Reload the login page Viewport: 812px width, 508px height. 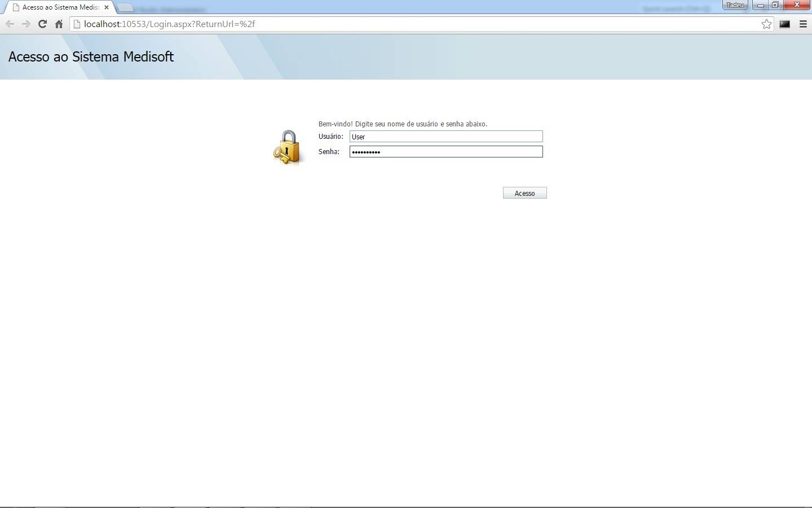coord(42,24)
